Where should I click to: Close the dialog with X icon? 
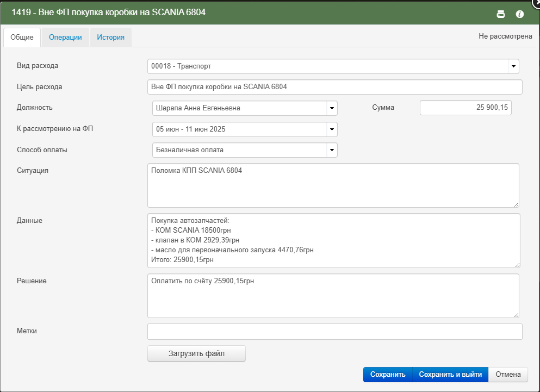tap(537, 2)
